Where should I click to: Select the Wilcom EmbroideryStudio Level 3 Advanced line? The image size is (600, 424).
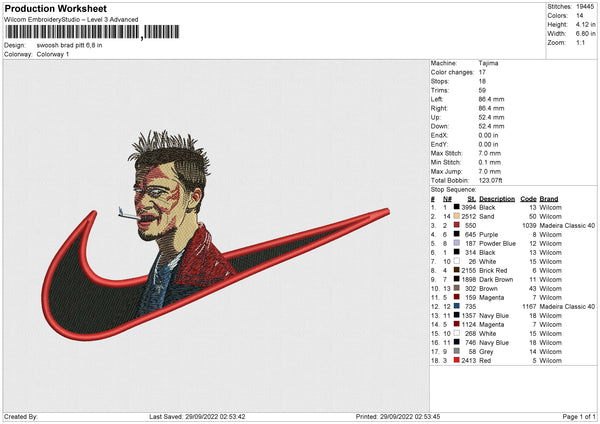[x=71, y=20]
